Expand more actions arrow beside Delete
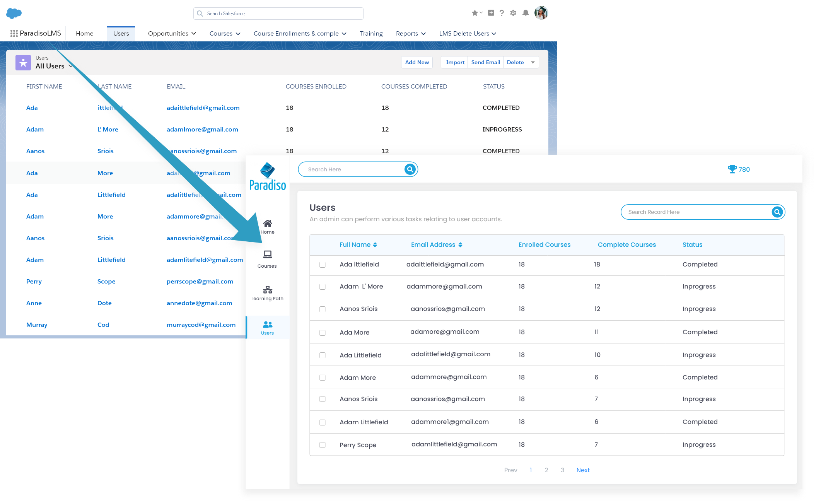821x504 pixels. coord(533,62)
